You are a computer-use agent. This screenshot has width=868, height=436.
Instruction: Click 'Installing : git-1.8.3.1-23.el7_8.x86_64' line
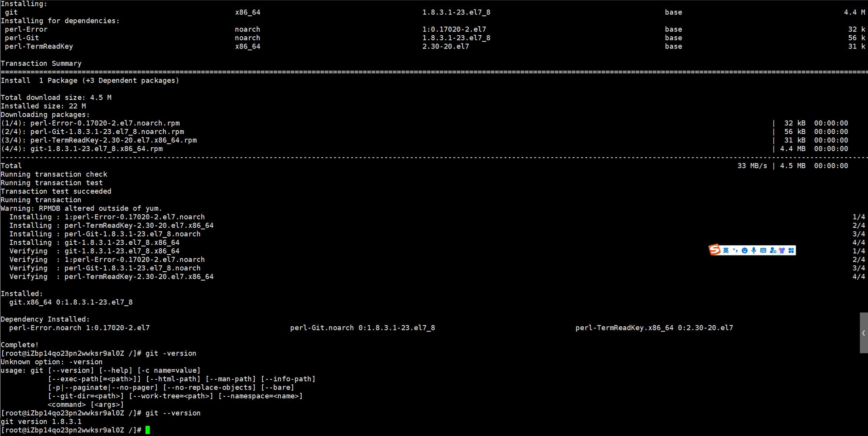(94, 242)
